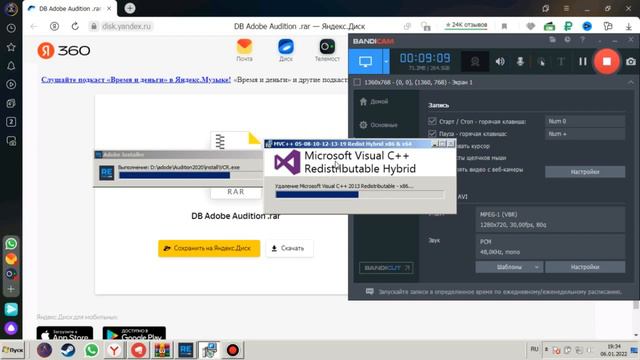Viewport: 640px width, 360px height.
Task: Click the Пуск start button
Action: [x=13, y=350]
